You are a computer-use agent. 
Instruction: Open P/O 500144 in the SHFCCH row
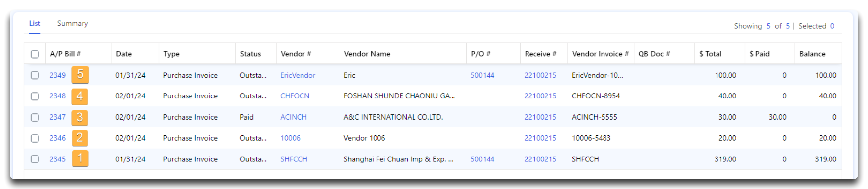[483, 159]
